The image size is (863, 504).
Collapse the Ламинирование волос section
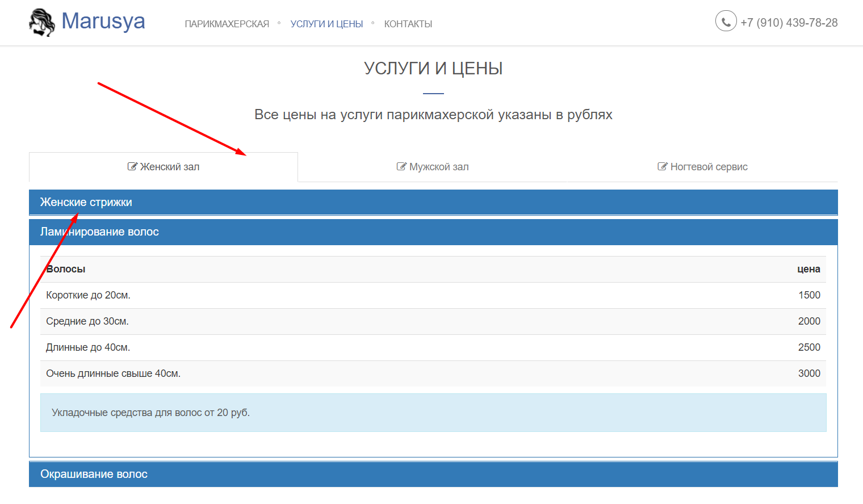point(433,232)
